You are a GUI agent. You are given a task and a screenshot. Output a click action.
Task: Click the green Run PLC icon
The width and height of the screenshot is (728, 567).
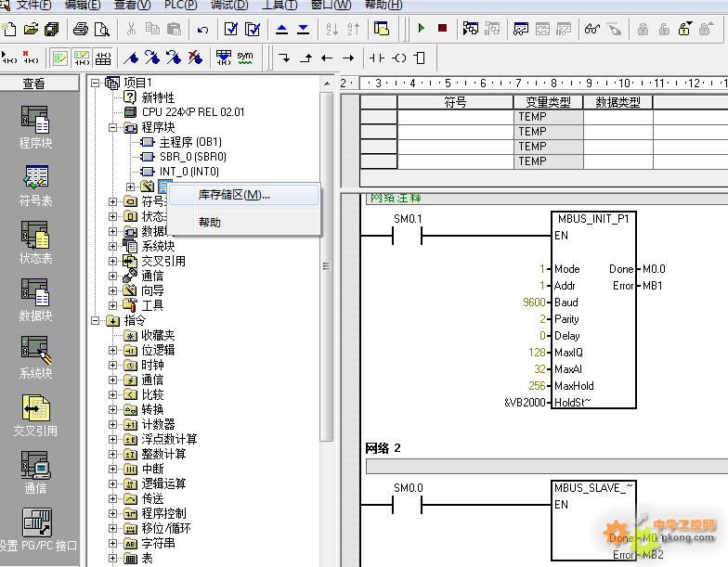pyautogui.click(x=422, y=28)
